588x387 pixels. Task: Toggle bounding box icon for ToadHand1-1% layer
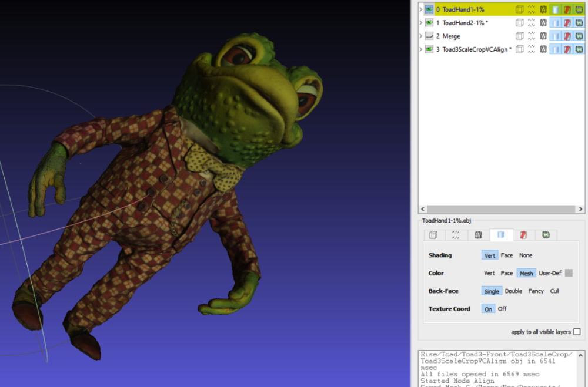tap(519, 9)
